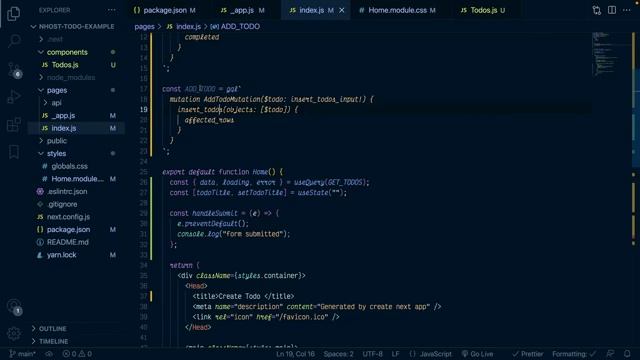The height and width of the screenshot is (360, 640).
Task: Collapse the styles folder
Action: point(56,153)
